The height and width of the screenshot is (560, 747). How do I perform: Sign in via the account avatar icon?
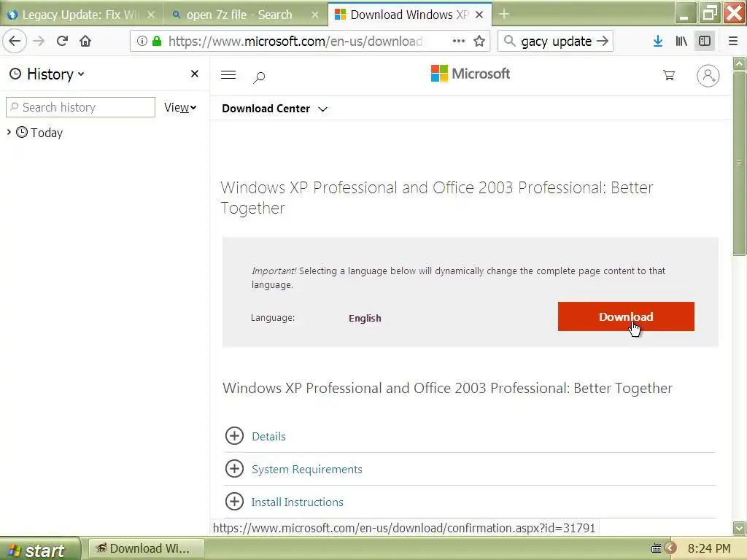point(708,76)
